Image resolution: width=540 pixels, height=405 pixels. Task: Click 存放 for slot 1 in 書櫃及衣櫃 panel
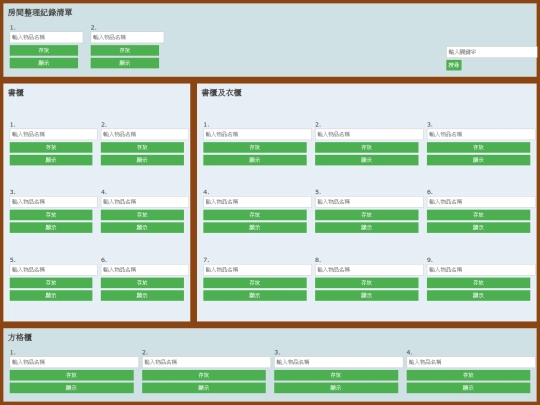pos(255,147)
